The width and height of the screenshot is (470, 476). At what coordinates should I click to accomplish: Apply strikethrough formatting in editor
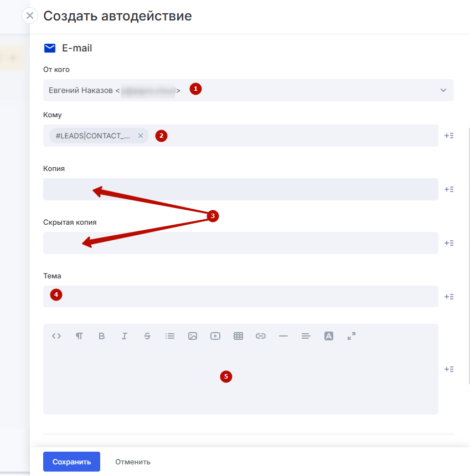(x=147, y=336)
